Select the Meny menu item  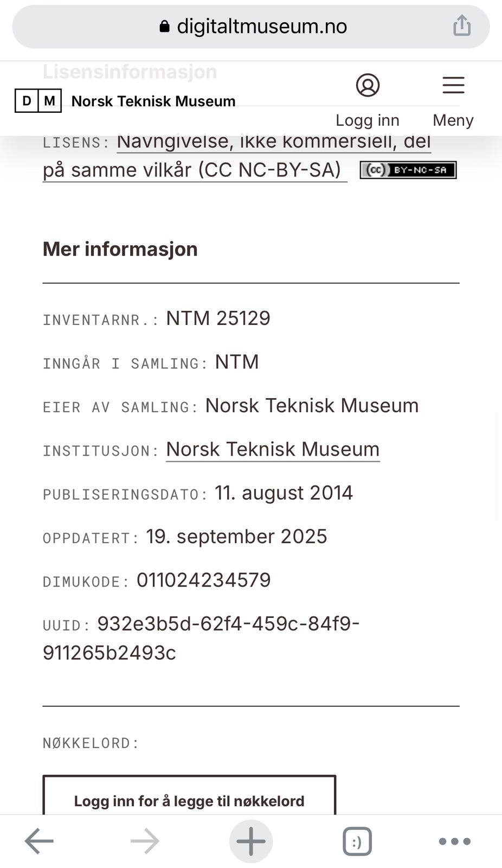(x=453, y=120)
